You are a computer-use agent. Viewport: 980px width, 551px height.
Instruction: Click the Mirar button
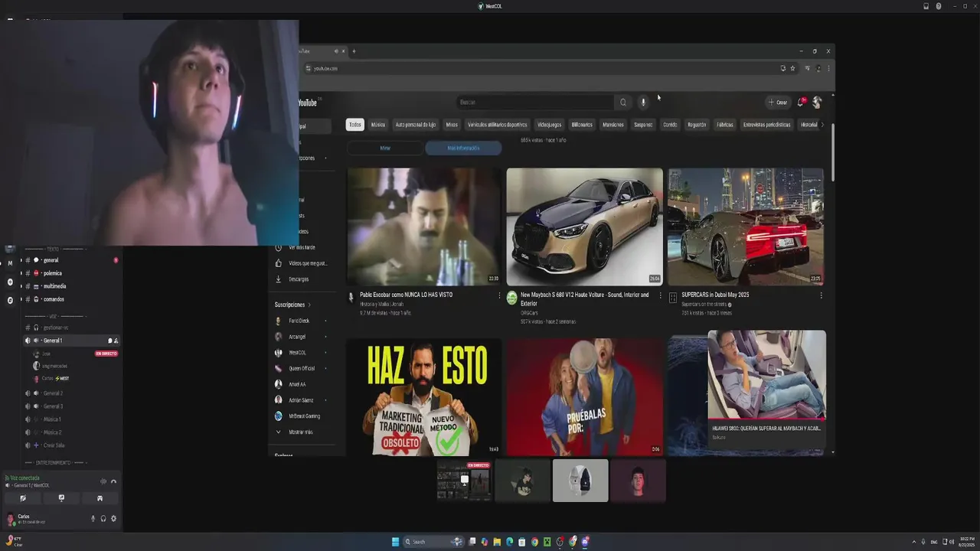[x=385, y=148]
